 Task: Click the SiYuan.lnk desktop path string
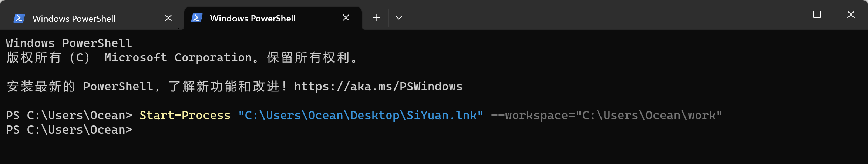point(361,116)
